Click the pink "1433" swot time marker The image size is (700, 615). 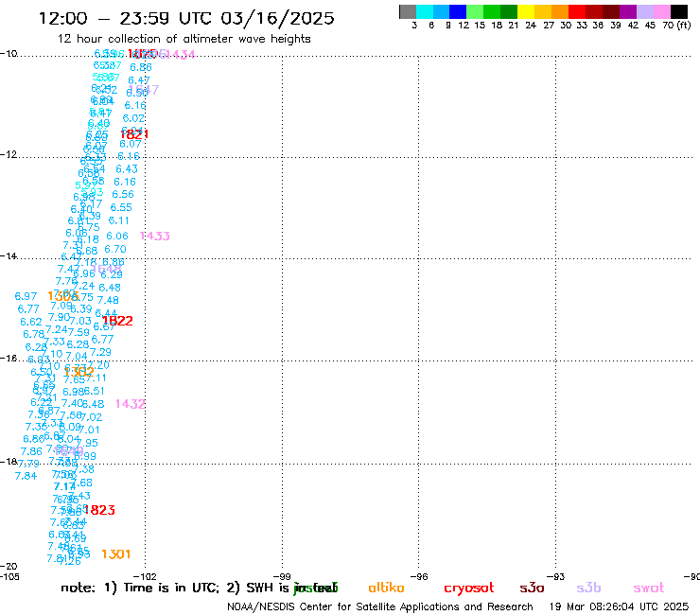click(x=155, y=236)
